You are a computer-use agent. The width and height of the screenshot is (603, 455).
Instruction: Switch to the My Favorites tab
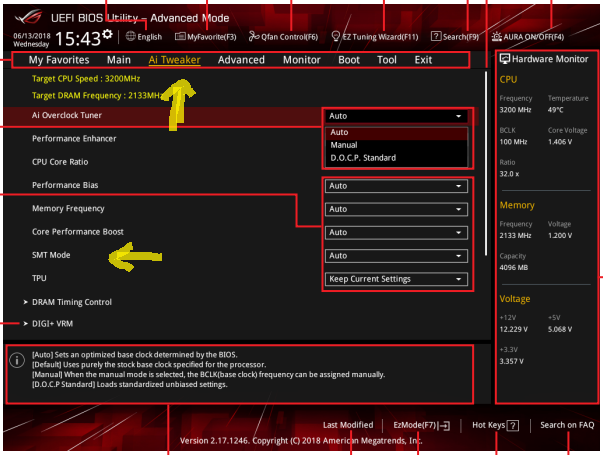point(59,60)
